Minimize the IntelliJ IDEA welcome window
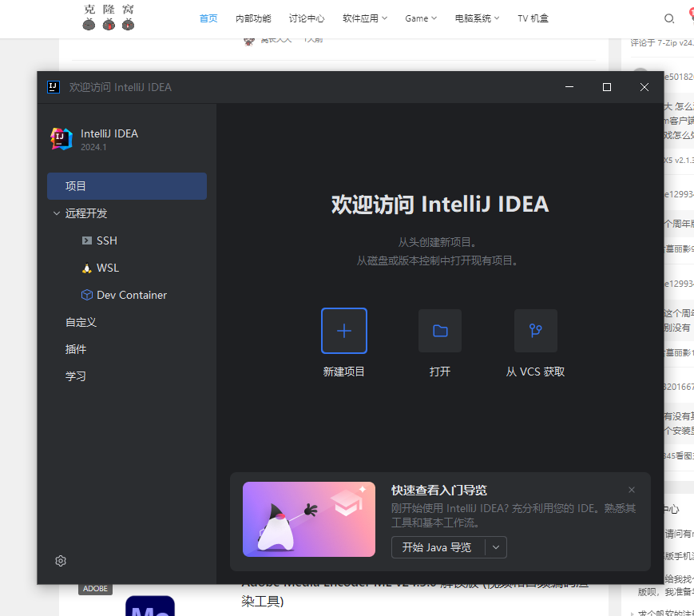694x616 pixels. pyautogui.click(x=569, y=87)
